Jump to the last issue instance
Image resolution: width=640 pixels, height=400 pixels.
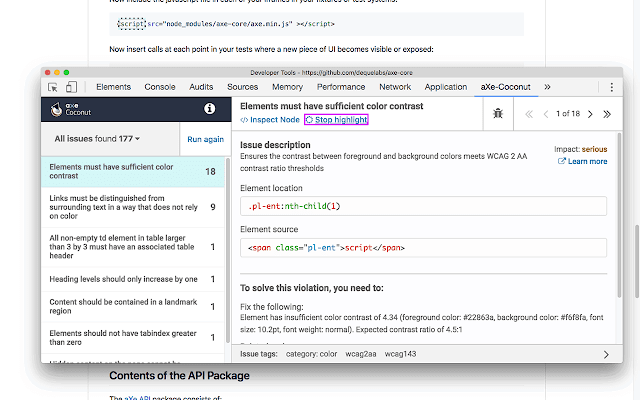click(x=608, y=114)
